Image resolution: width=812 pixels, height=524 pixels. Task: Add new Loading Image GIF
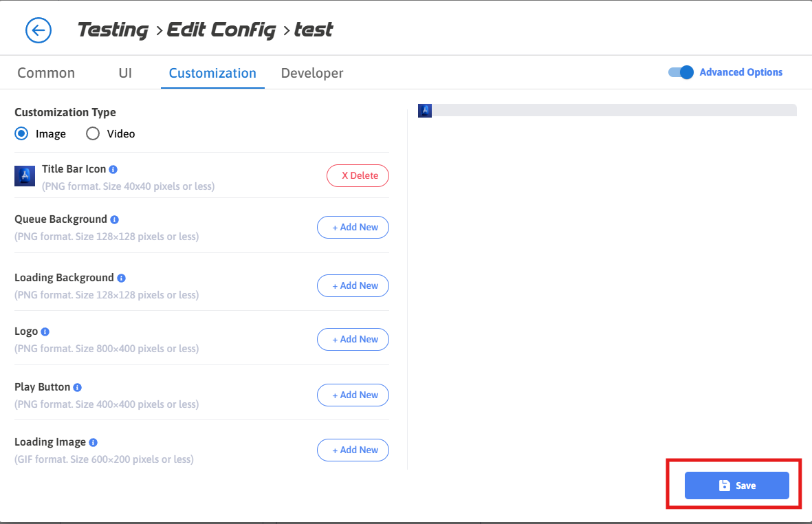353,450
